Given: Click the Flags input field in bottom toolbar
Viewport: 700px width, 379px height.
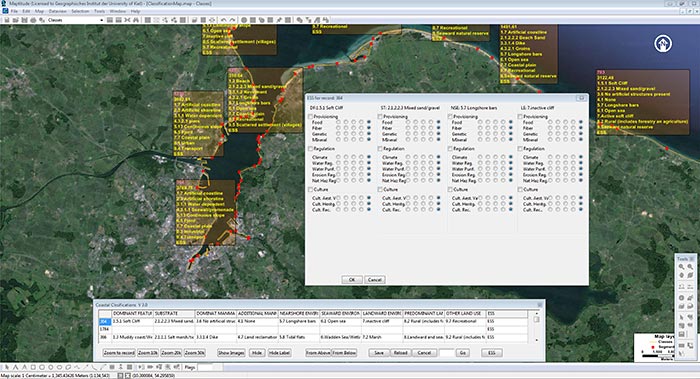Looking at the screenshot, I should [x=205, y=367].
